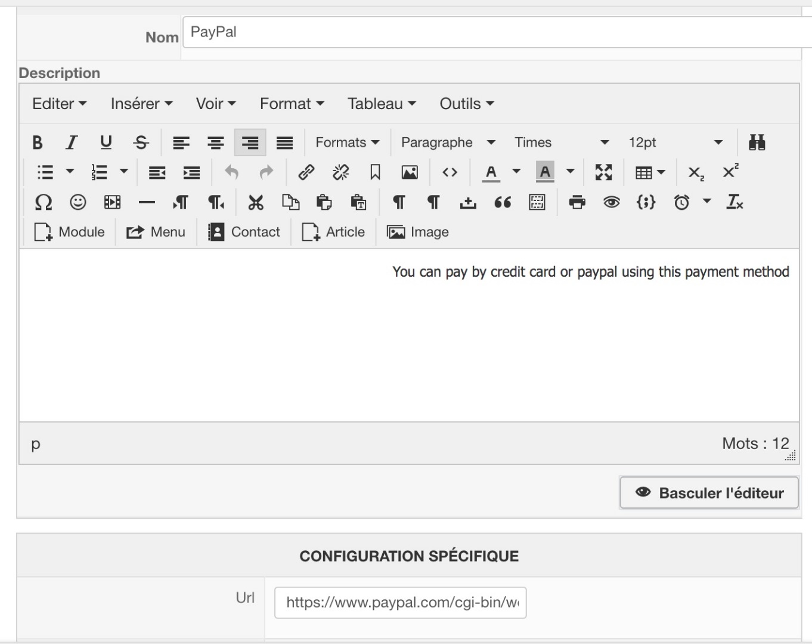Screen dimensions: 812x644
Task: Expand the bullet list style arrow
Action: pos(70,172)
